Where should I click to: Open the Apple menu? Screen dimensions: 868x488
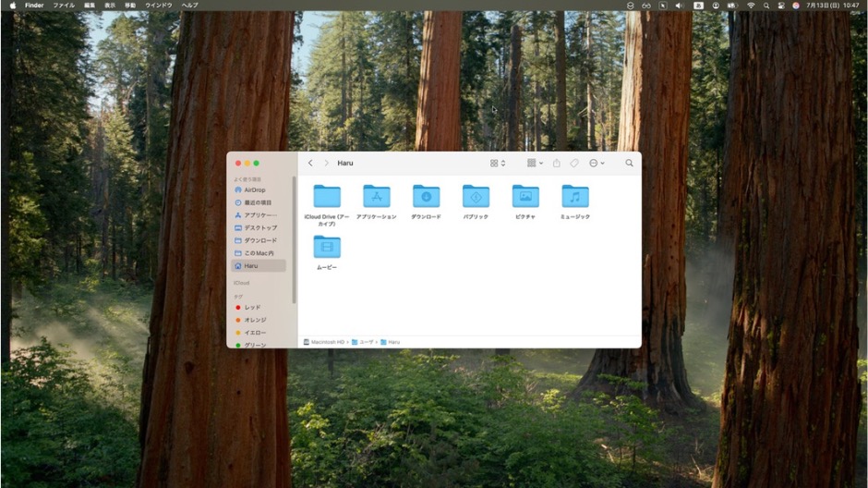click(13, 5)
